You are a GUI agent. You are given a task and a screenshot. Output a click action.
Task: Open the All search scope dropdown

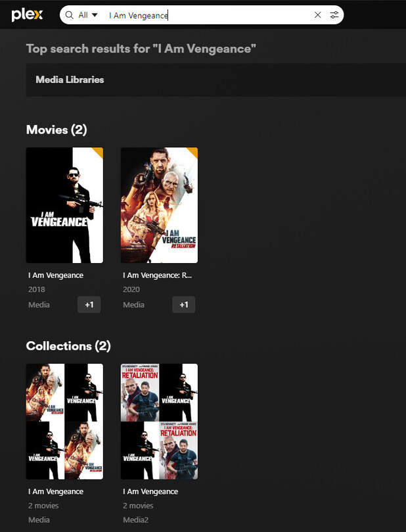(88, 15)
